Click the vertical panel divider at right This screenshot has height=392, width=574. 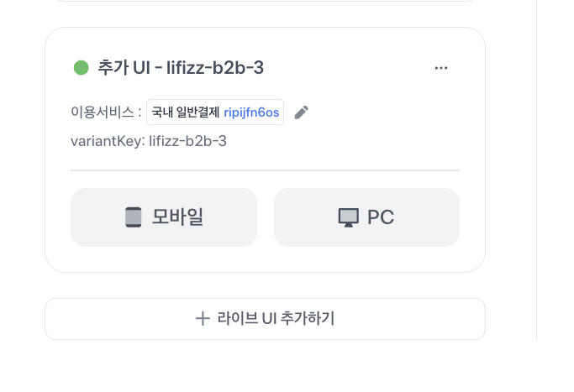click(x=536, y=168)
